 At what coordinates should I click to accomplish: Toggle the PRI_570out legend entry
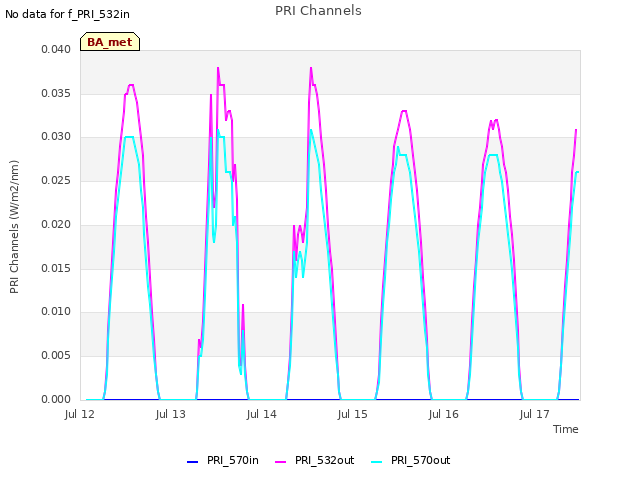pyautogui.click(x=410, y=460)
